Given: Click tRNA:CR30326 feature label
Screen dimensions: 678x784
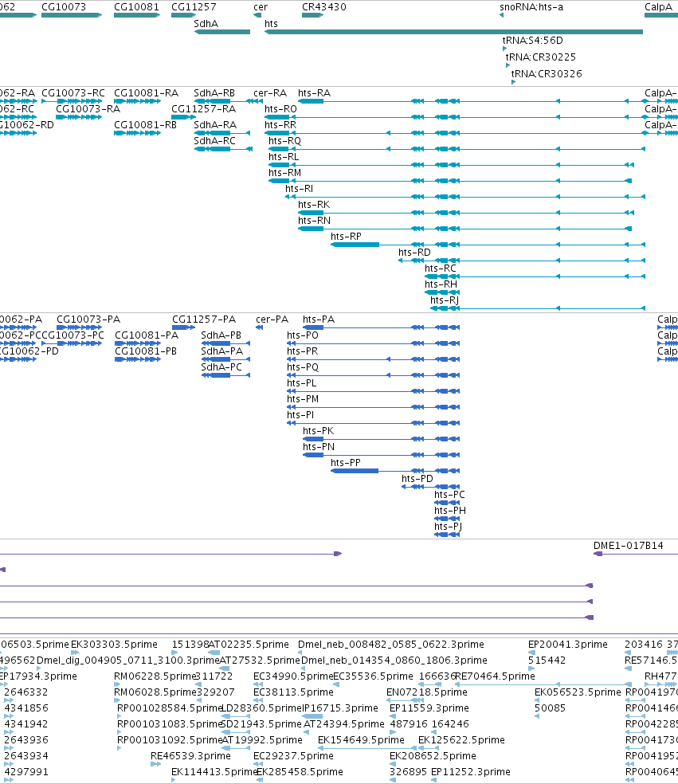Looking at the screenshot, I should 547,74.
